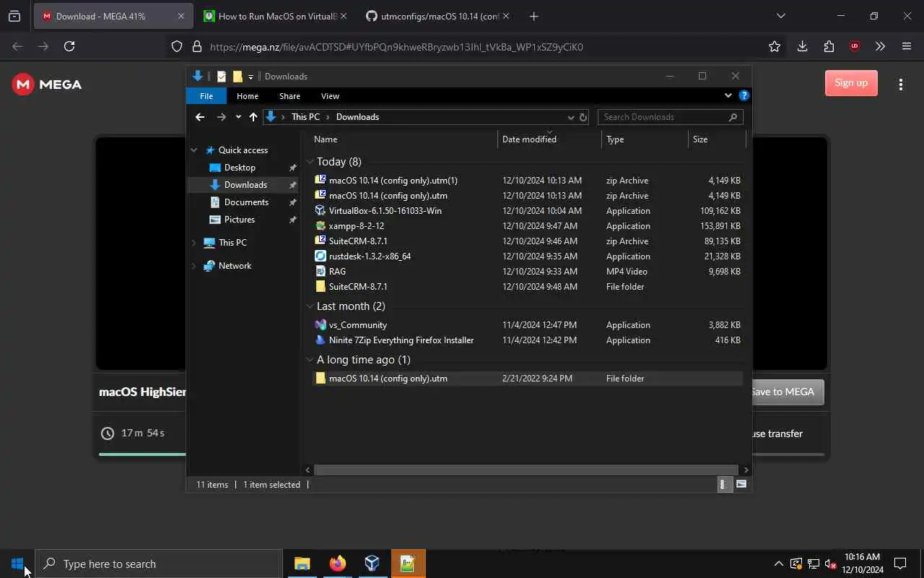Refresh the Downloads folder address bar
The width and height of the screenshot is (924, 578).
click(583, 117)
